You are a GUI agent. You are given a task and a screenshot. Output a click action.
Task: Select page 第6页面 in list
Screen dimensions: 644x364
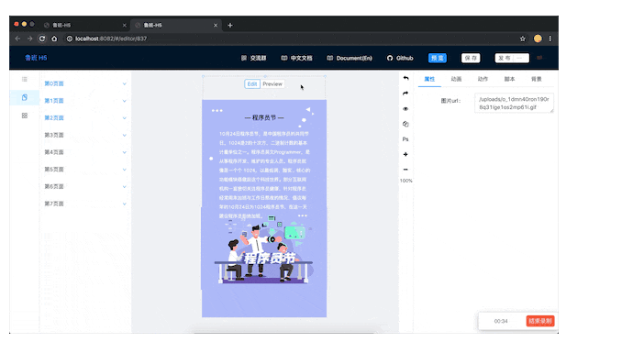(x=54, y=187)
